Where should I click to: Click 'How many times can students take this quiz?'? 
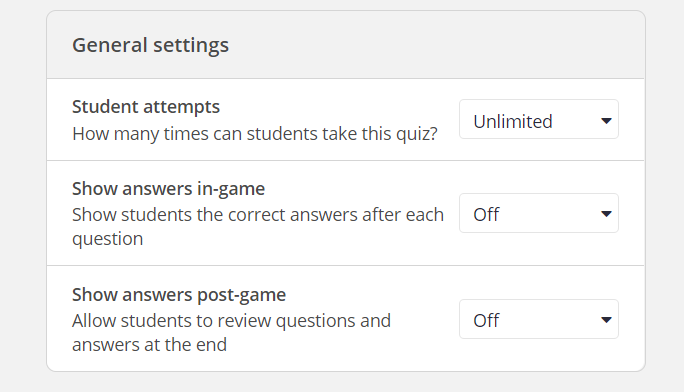(255, 133)
